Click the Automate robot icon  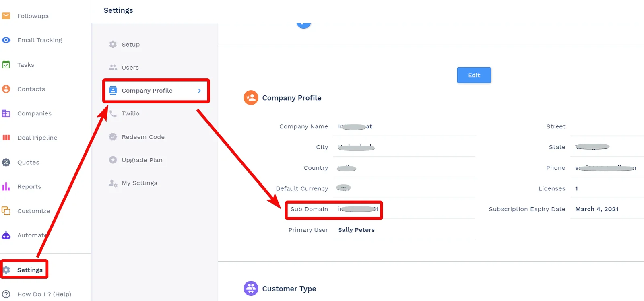coord(6,235)
